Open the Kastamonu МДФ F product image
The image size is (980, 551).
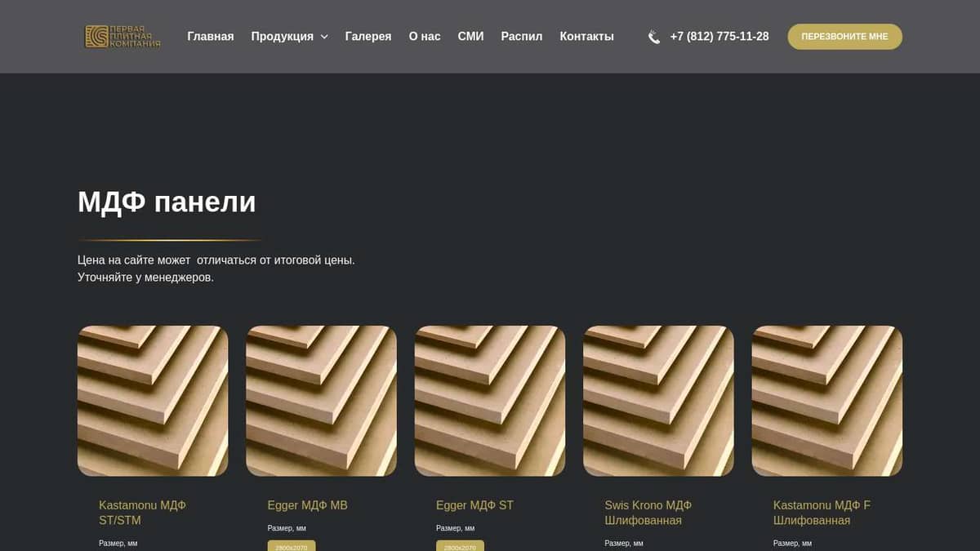click(x=826, y=401)
